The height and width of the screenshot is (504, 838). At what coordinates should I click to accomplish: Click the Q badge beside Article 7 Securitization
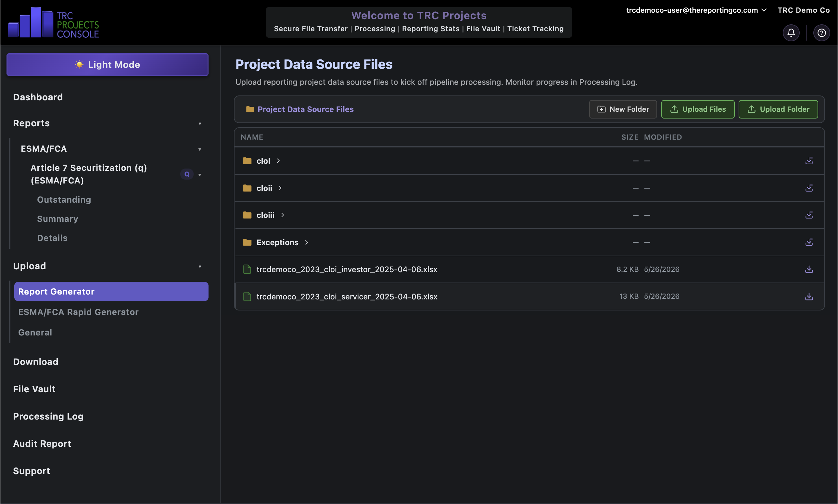point(187,174)
